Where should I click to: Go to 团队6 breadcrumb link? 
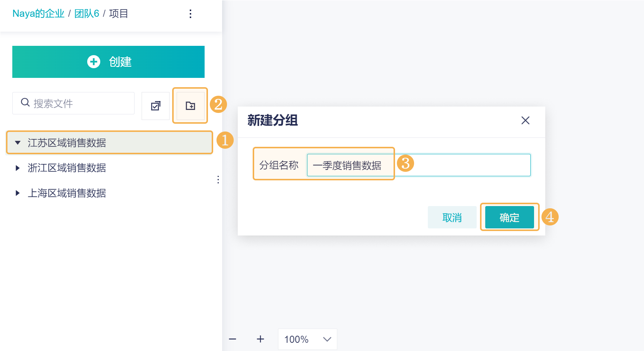tap(87, 14)
